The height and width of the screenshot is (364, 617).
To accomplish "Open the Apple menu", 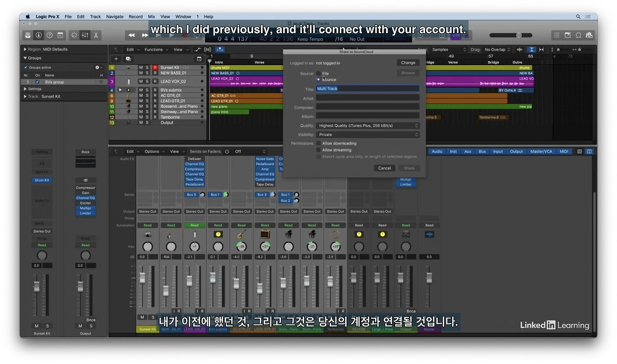I will [27, 16].
